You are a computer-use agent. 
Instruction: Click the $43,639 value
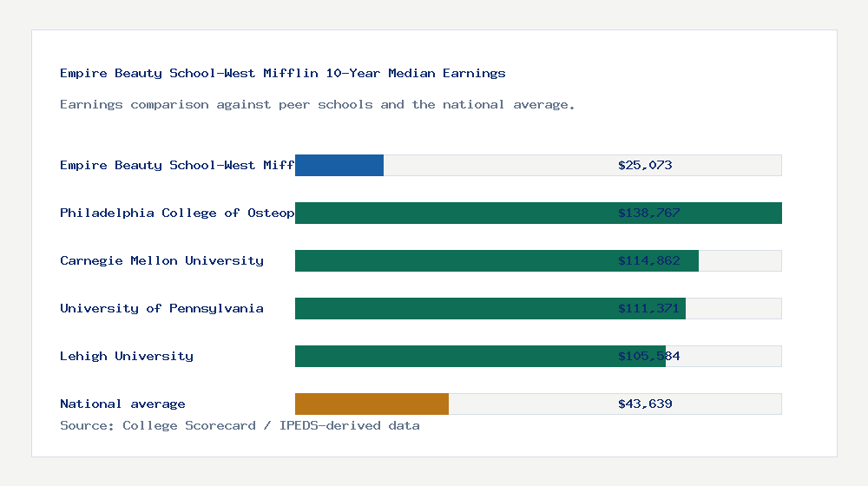pyautogui.click(x=645, y=404)
